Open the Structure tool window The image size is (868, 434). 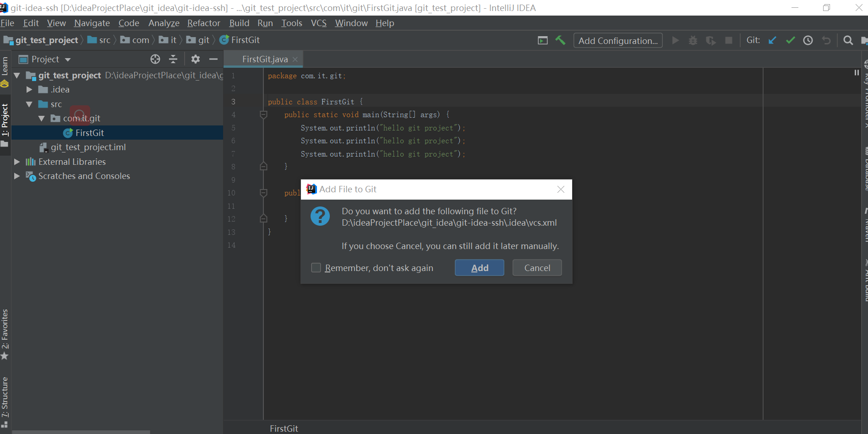click(x=5, y=401)
